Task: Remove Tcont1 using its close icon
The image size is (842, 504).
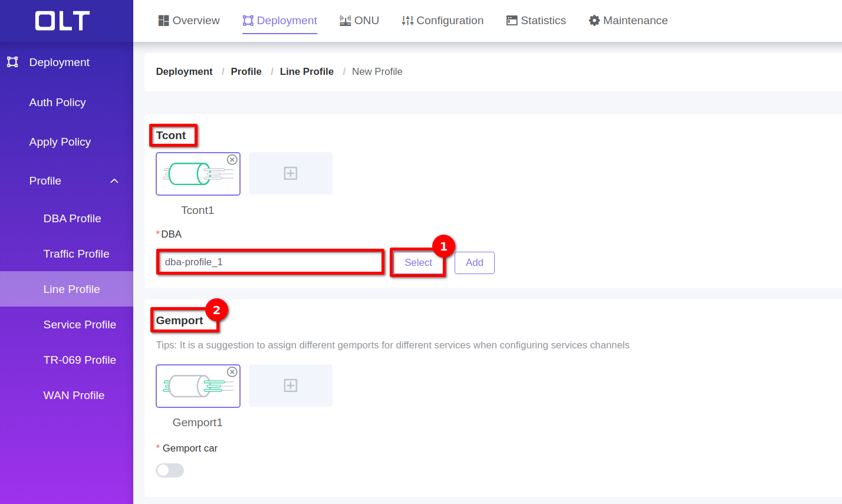Action: 232,160
